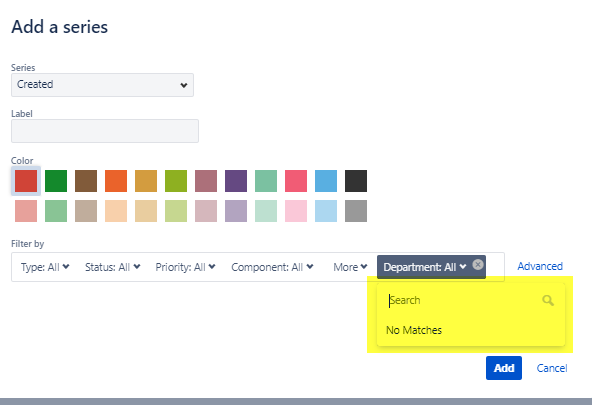Select the peach color swatch
This screenshot has height=405, width=592.
[x=116, y=211]
